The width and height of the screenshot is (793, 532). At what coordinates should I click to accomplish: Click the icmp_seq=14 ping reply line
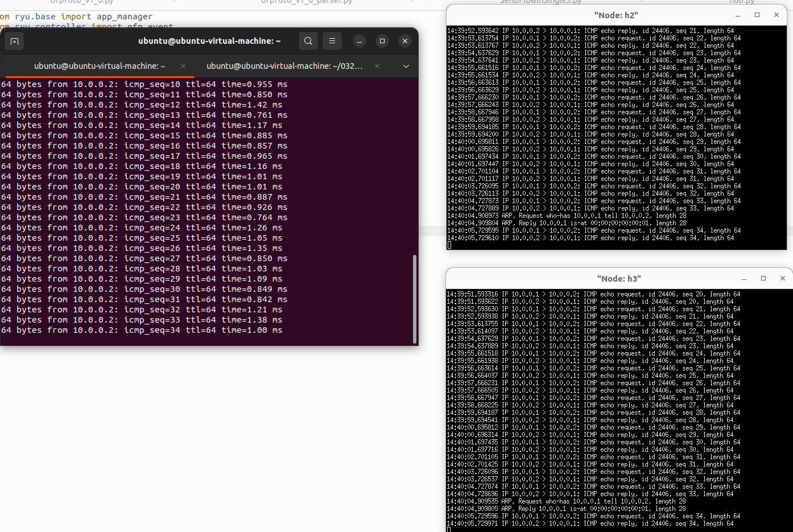click(x=142, y=125)
